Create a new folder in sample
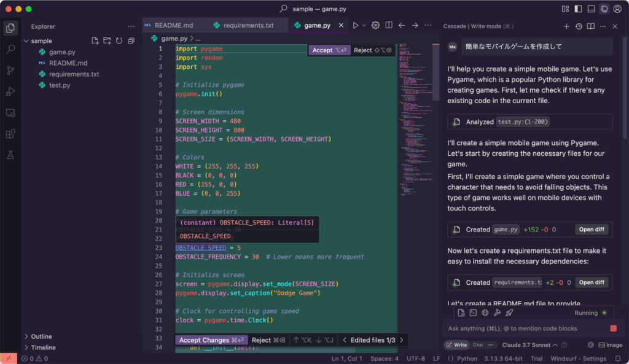Screen dimensions: 629x364 pos(107,41)
